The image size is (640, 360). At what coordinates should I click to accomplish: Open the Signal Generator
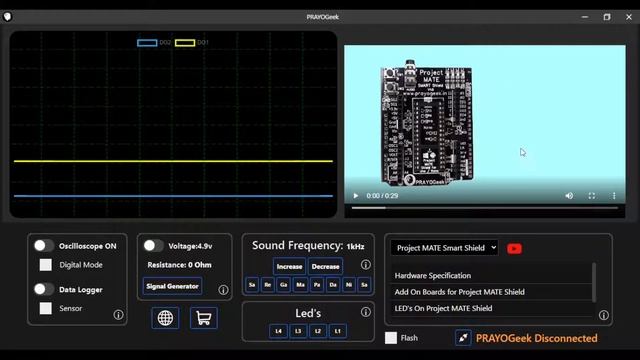(172, 286)
